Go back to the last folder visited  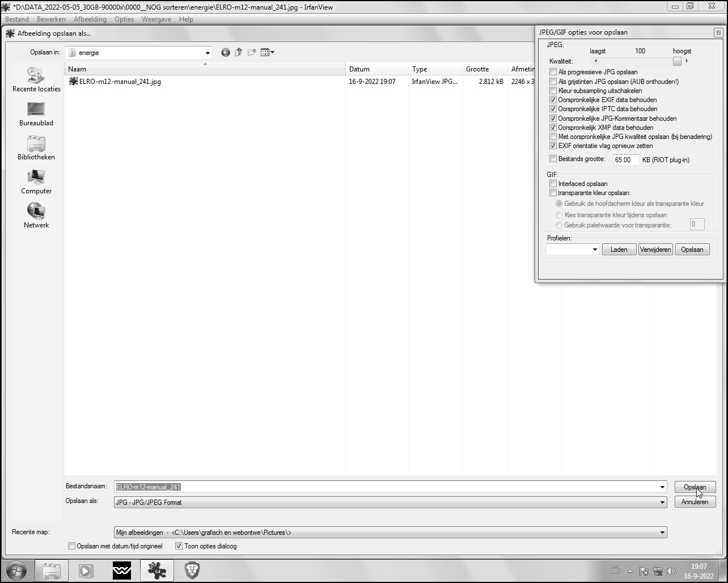click(226, 53)
